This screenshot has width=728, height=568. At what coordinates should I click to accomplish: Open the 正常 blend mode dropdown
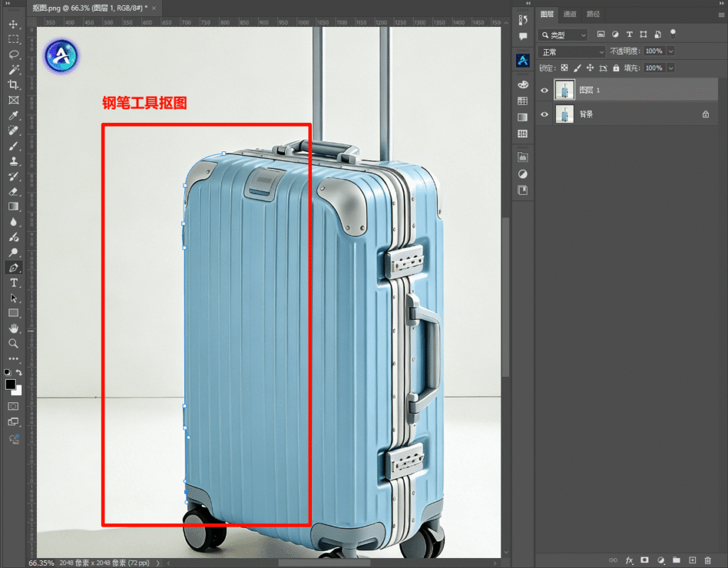click(572, 52)
